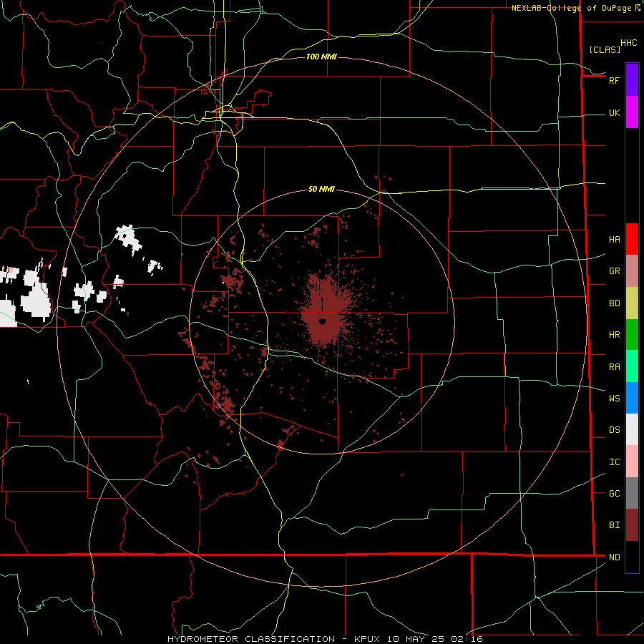
Task: Click the light green RA legend swatch
Action: tap(632, 366)
